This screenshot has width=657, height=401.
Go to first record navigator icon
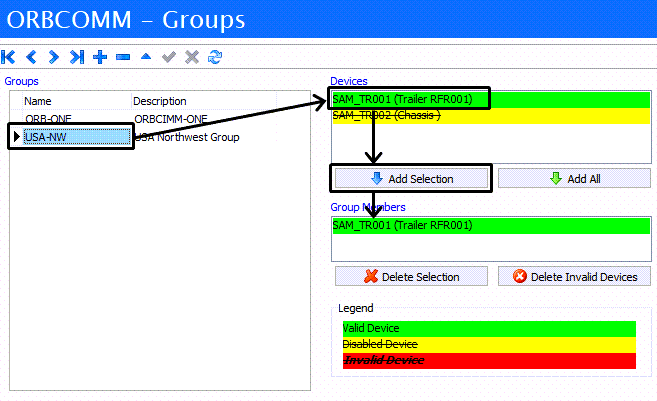8,57
